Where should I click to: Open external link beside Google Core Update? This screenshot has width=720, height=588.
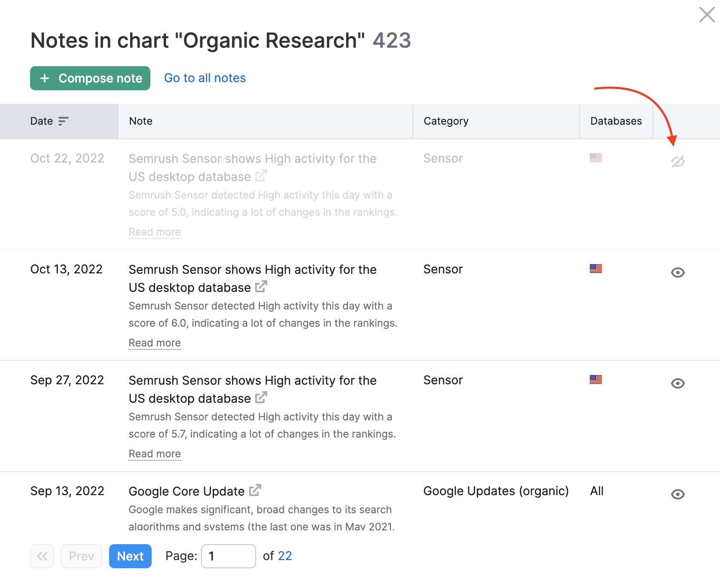[x=255, y=490]
